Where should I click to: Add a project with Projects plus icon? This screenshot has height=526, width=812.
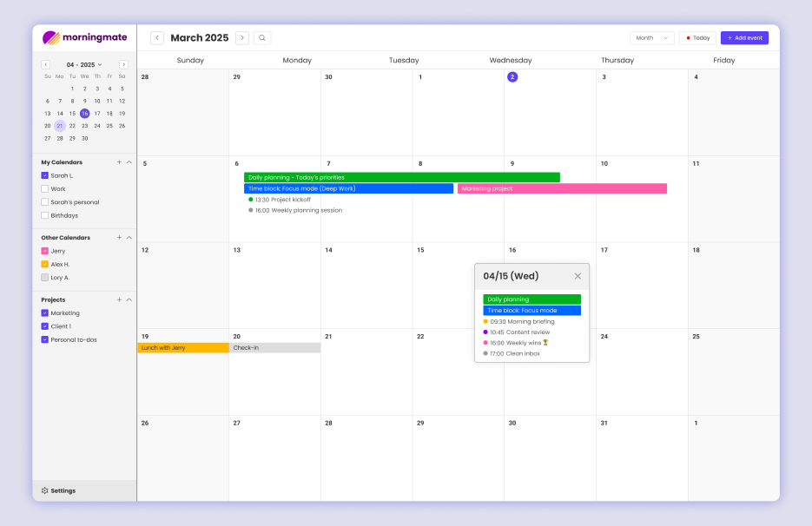pyautogui.click(x=119, y=299)
